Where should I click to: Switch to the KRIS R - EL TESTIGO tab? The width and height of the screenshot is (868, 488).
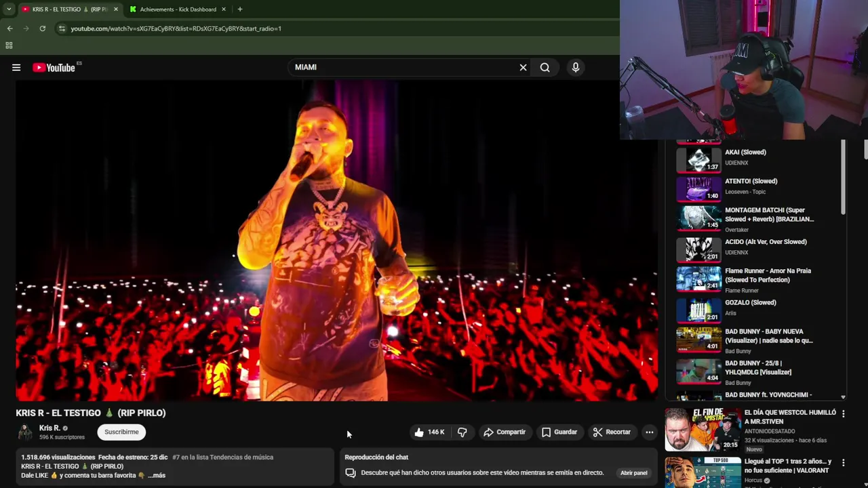tap(70, 9)
